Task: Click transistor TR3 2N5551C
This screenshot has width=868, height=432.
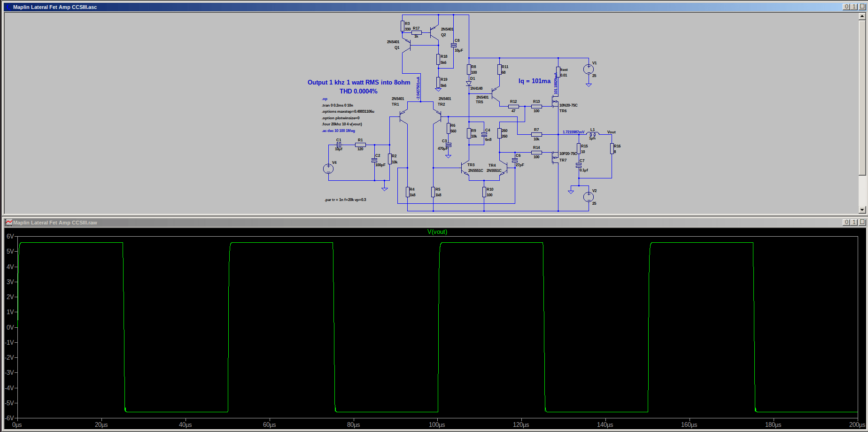Action: pos(465,168)
